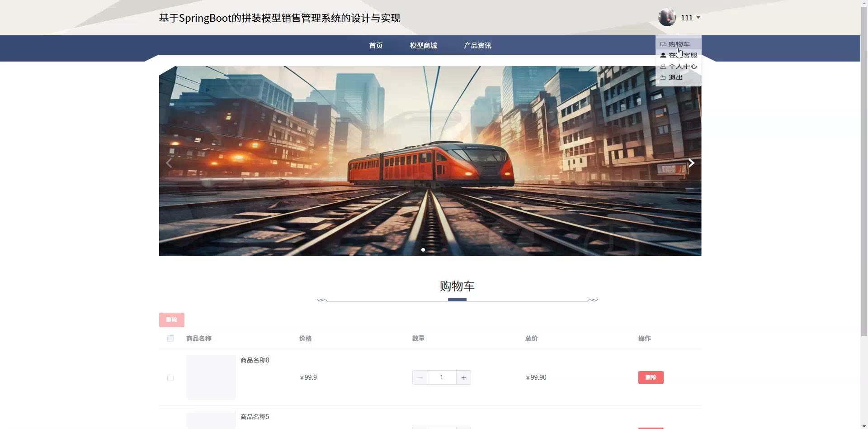Open the 模型商城 navigation tab

click(x=423, y=45)
